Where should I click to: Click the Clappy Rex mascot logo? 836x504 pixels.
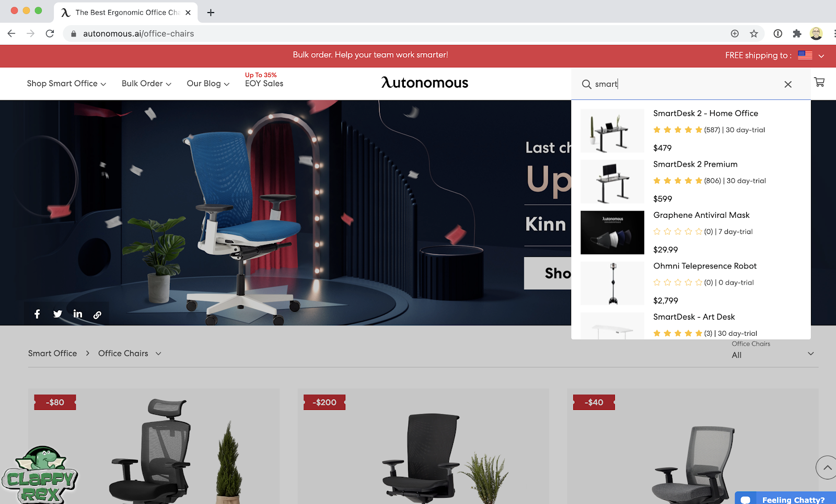point(40,474)
